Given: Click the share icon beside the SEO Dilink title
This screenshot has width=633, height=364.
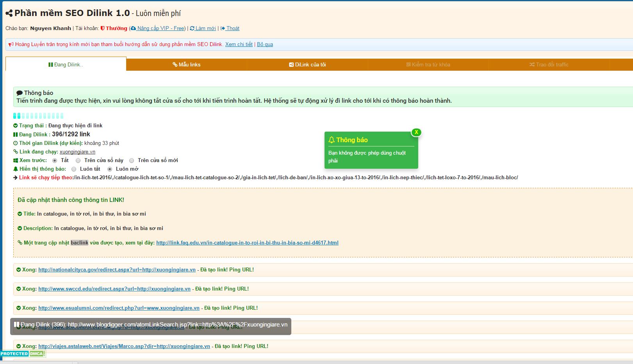Looking at the screenshot, I should click(9, 13).
